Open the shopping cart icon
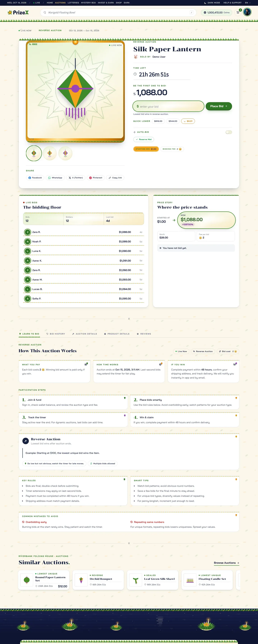 (238, 12)
